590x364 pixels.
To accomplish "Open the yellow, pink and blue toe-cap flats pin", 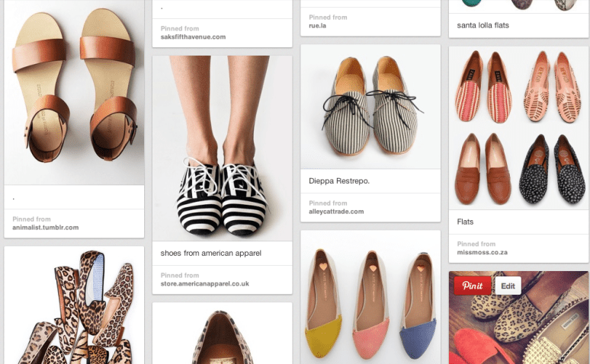I will pos(370,297).
